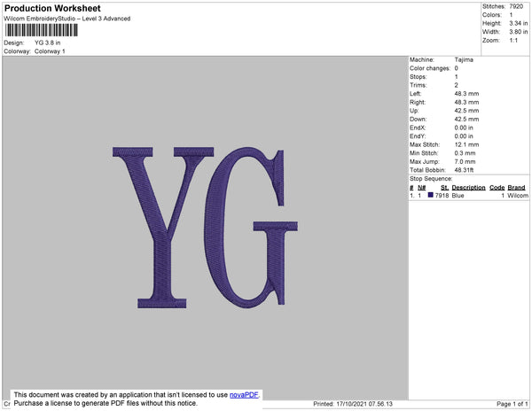Select the blue thread color swatch
The width and height of the screenshot is (532, 411).
431,195
